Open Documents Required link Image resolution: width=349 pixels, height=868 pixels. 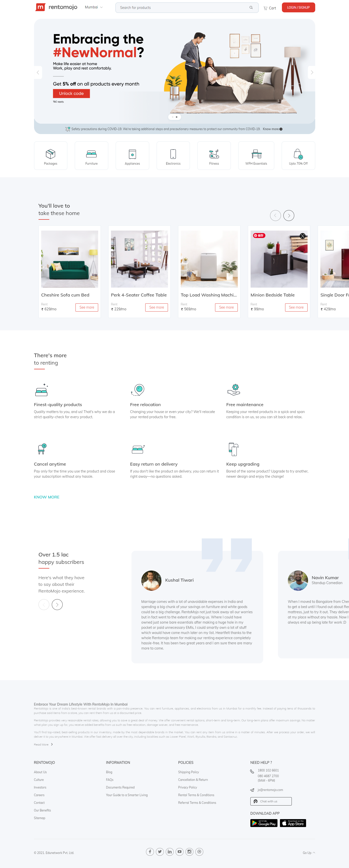coord(120,787)
